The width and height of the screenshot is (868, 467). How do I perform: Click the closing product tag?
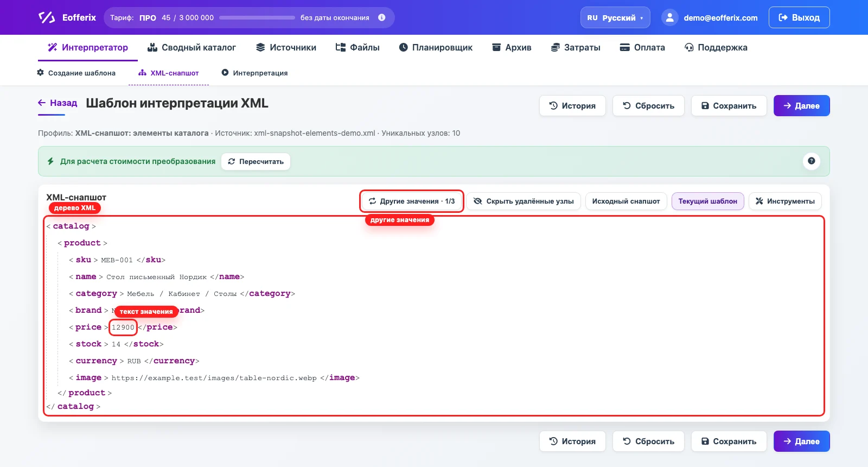(x=85, y=393)
